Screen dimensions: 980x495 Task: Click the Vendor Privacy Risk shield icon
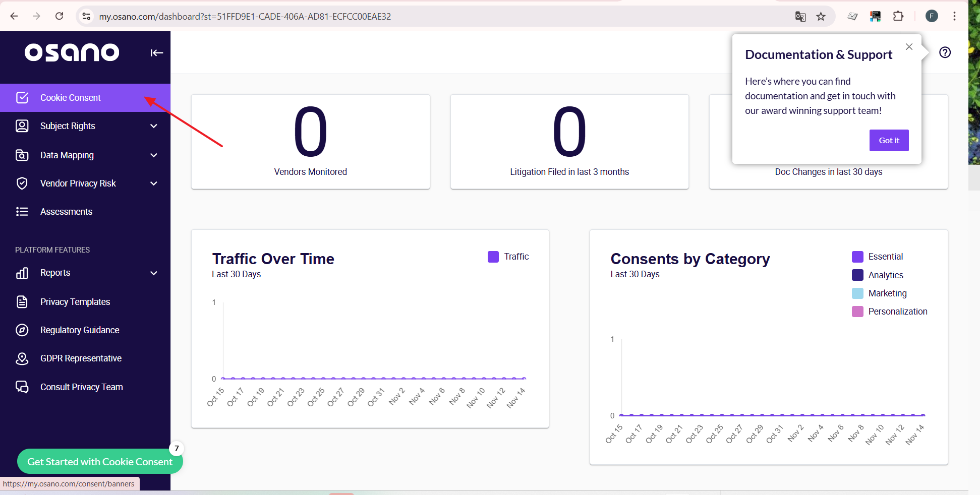click(22, 183)
